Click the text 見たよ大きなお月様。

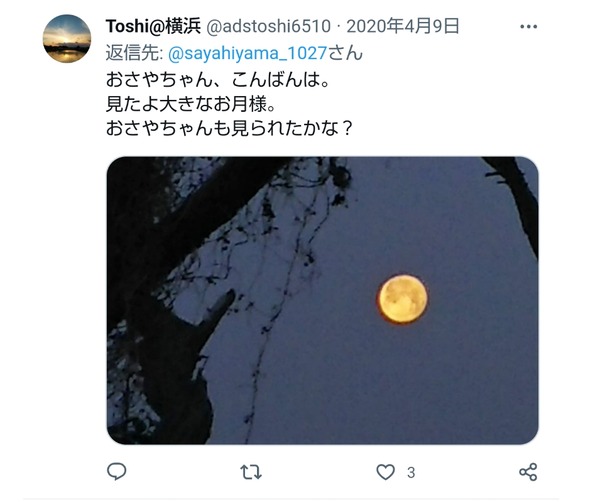coord(191,104)
